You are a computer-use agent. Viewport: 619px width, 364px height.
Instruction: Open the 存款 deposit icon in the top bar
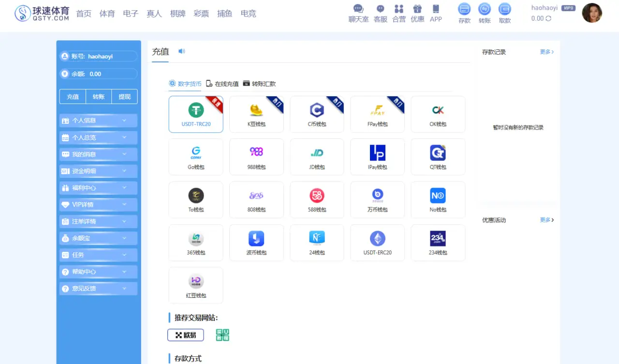(x=464, y=13)
